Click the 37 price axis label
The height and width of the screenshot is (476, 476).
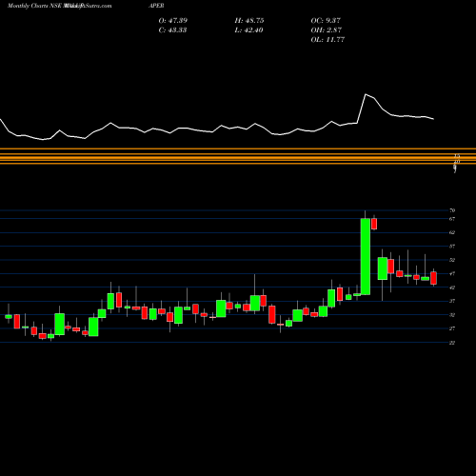coord(452,301)
